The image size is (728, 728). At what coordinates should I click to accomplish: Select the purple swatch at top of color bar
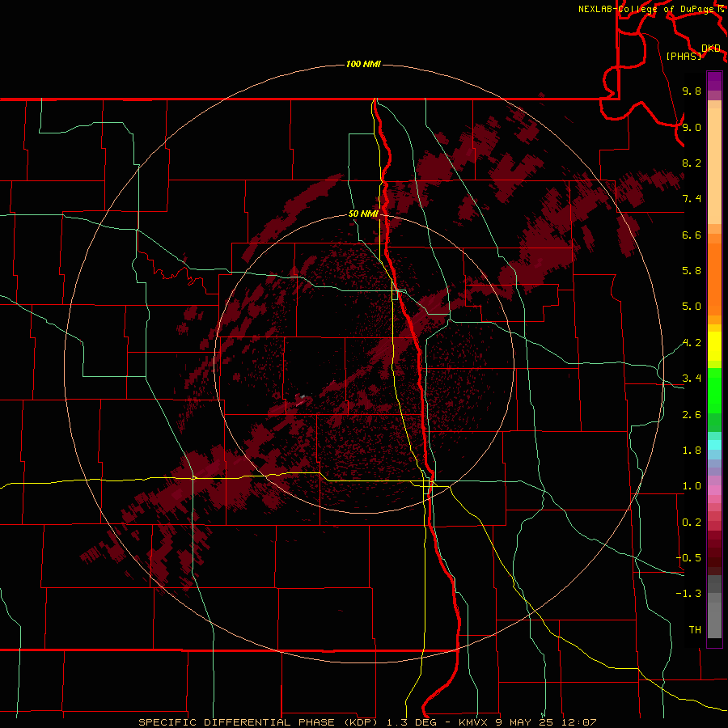point(714,81)
